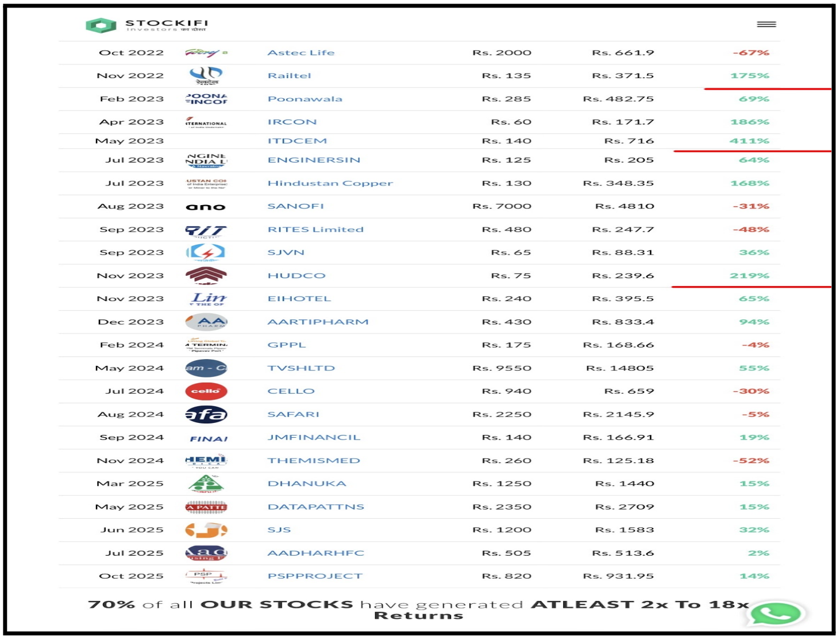Viewport: 840px width, 640px height.
Task: Open the SANOFI stock link
Action: pos(296,206)
